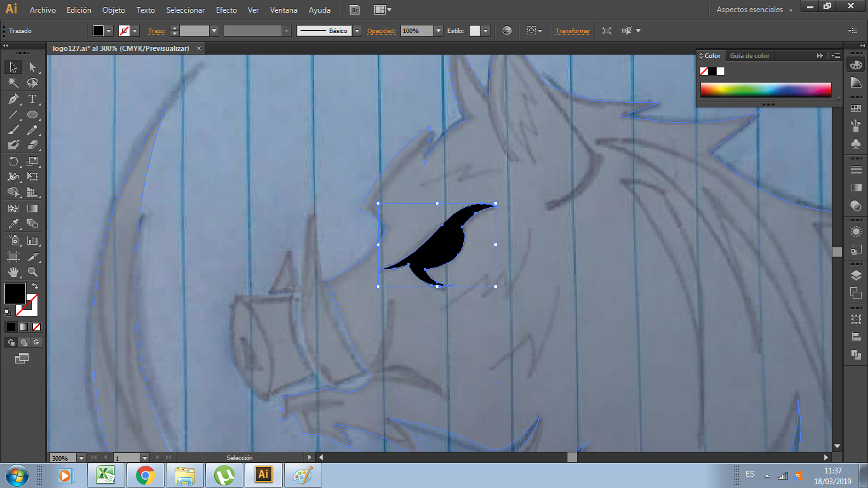Open the Objeto menu
The width and height of the screenshot is (868, 488).
click(114, 10)
